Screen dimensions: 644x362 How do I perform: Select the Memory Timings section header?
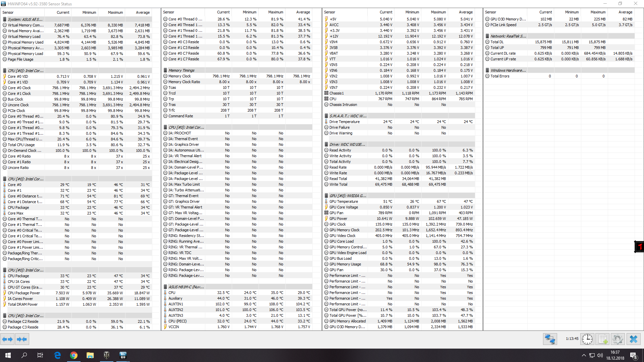181,70
